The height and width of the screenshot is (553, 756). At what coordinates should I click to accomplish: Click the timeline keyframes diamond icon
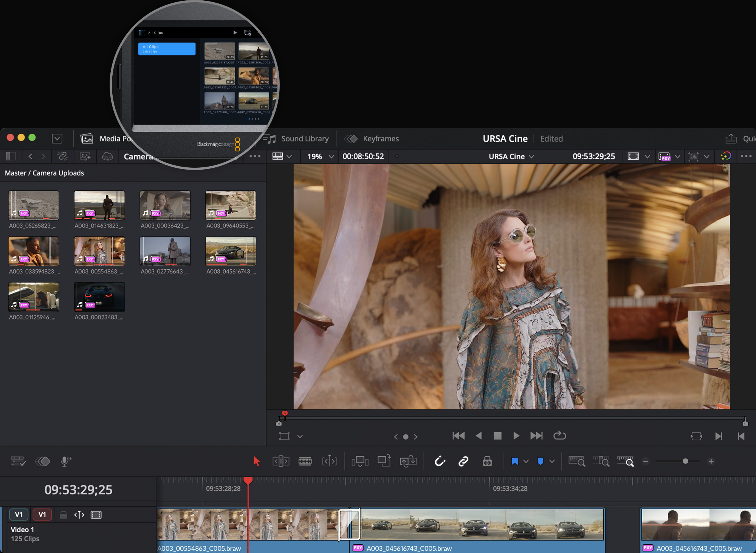[42, 461]
